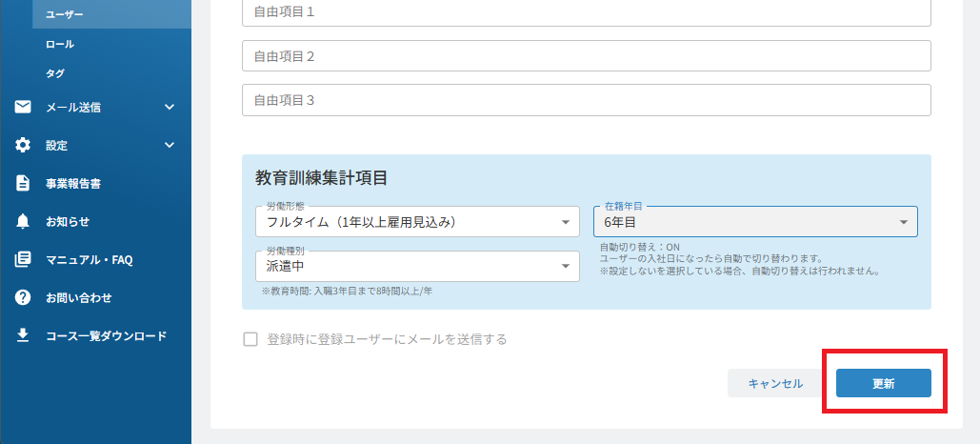Click the question mark icon for お問い合わせ

click(23, 297)
